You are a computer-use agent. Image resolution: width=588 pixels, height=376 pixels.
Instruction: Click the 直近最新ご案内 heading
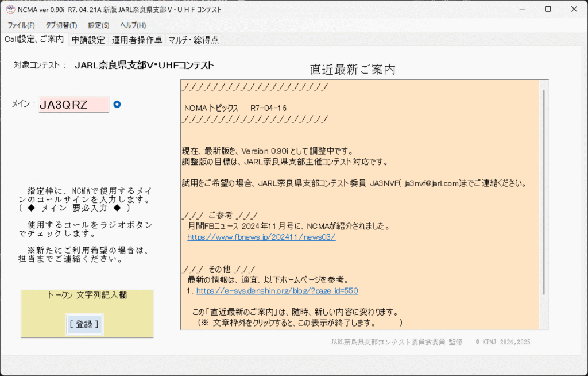coord(353,70)
